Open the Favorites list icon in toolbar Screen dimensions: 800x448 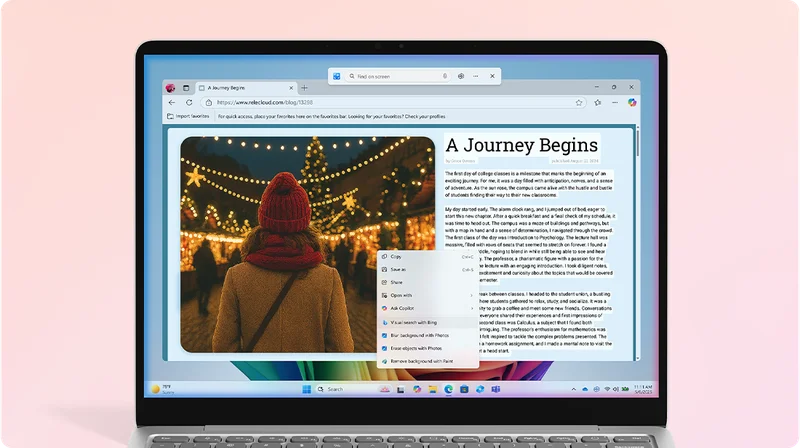(x=598, y=103)
